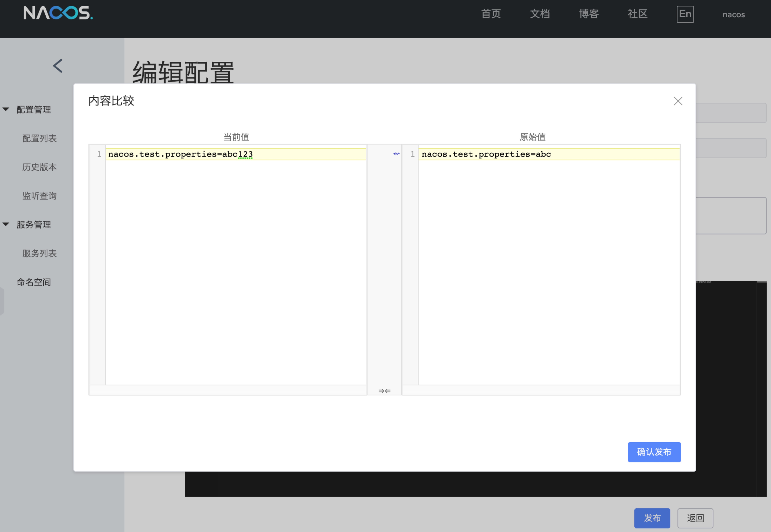Collapse sidebar with back chevron icon

(58, 66)
